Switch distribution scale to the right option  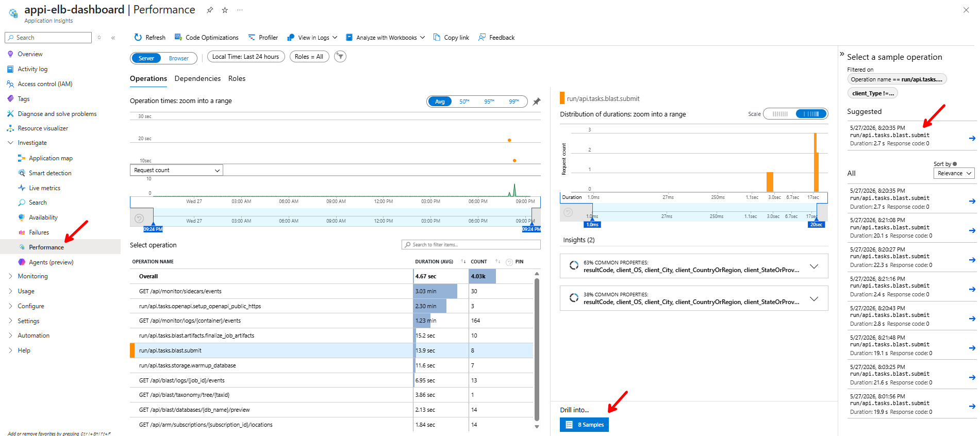811,114
